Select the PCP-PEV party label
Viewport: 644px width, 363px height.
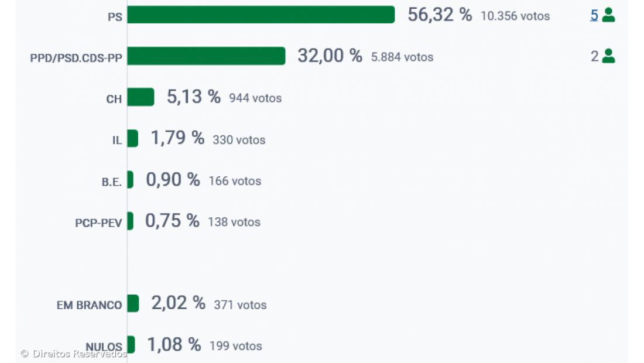pyautogui.click(x=98, y=222)
